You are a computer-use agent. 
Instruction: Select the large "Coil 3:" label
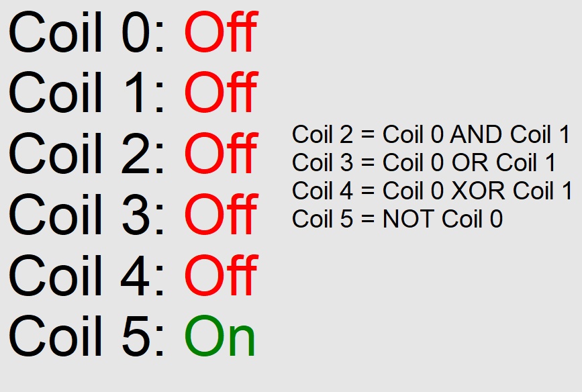click(86, 215)
